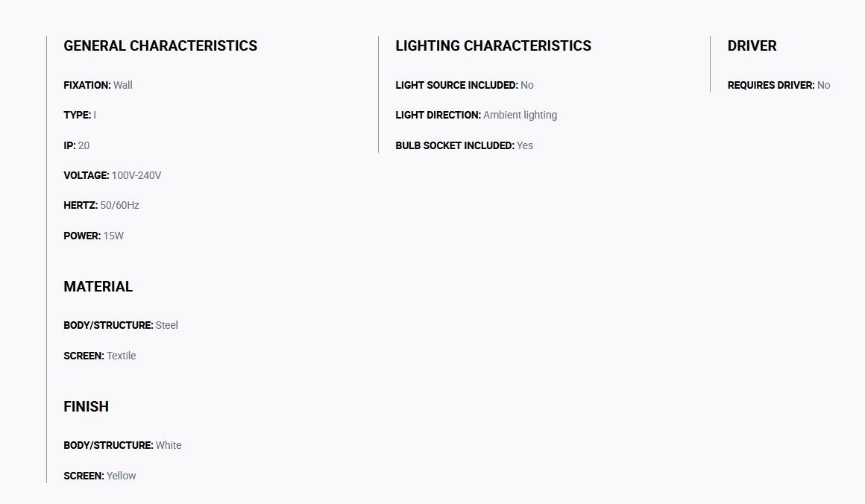Image resolution: width=865 pixels, height=504 pixels.
Task: Click the Ambient lighting value text
Action: (520, 116)
